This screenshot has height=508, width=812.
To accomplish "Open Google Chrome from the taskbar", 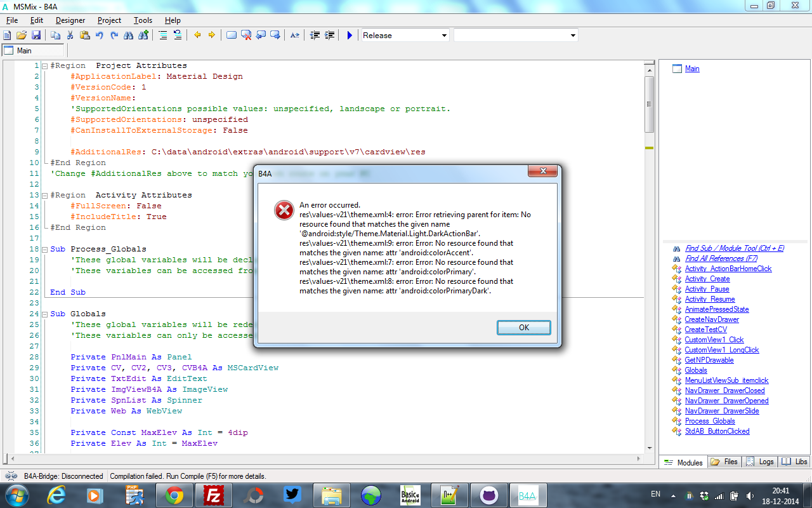I will tap(174, 495).
